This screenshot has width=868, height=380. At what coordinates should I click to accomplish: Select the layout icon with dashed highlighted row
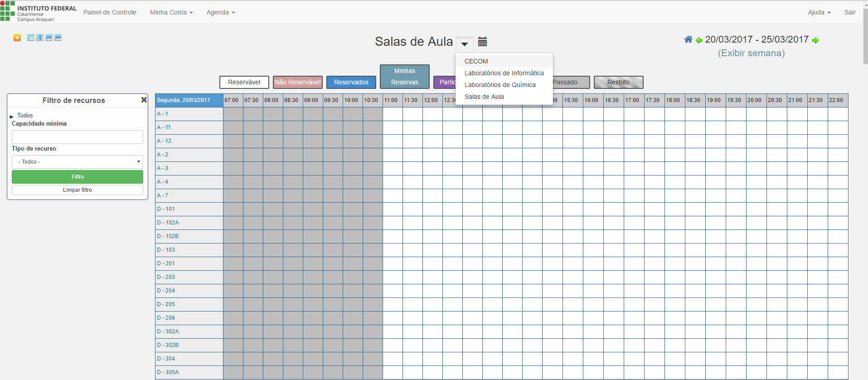coord(58,38)
